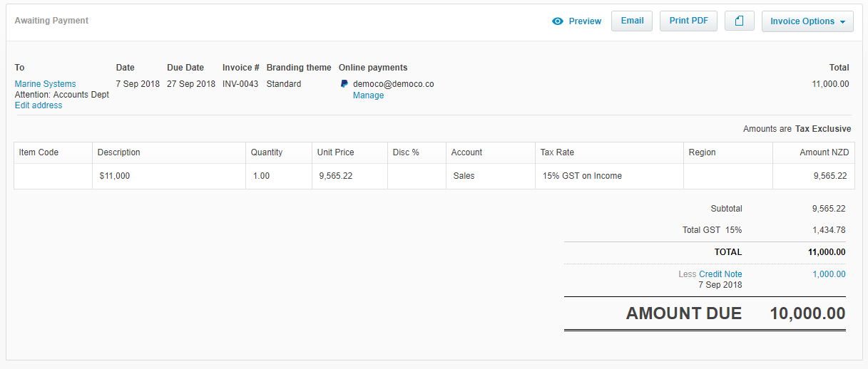
Task: Click the Awaiting Payment status label
Action: tap(51, 21)
